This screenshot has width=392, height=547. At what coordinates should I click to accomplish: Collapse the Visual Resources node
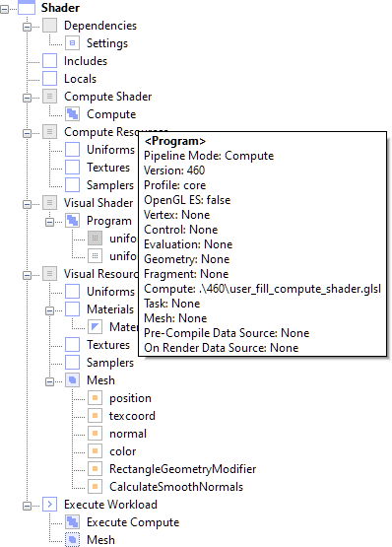coord(27,275)
